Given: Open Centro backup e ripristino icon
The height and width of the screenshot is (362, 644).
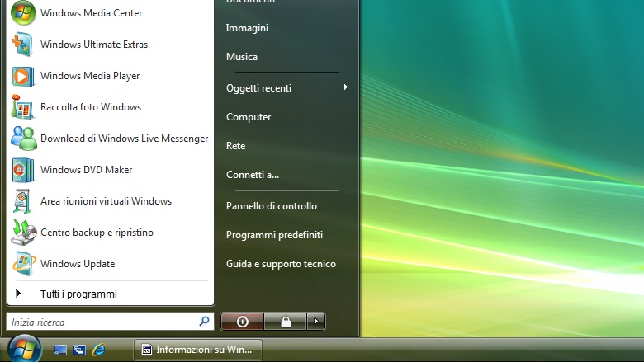Looking at the screenshot, I should pyautogui.click(x=23, y=233).
